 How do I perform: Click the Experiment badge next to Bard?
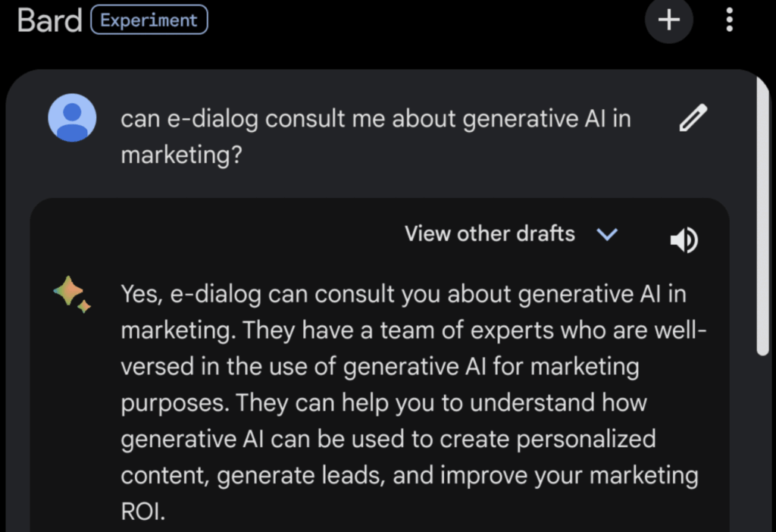tap(149, 20)
